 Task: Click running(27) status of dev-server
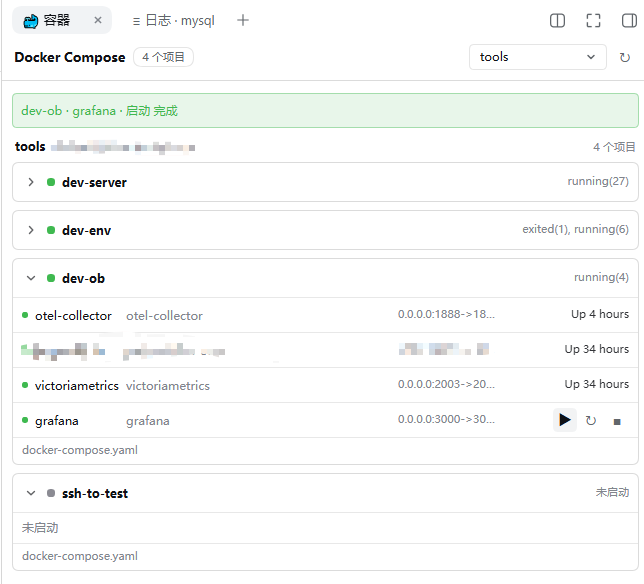pyautogui.click(x=598, y=181)
